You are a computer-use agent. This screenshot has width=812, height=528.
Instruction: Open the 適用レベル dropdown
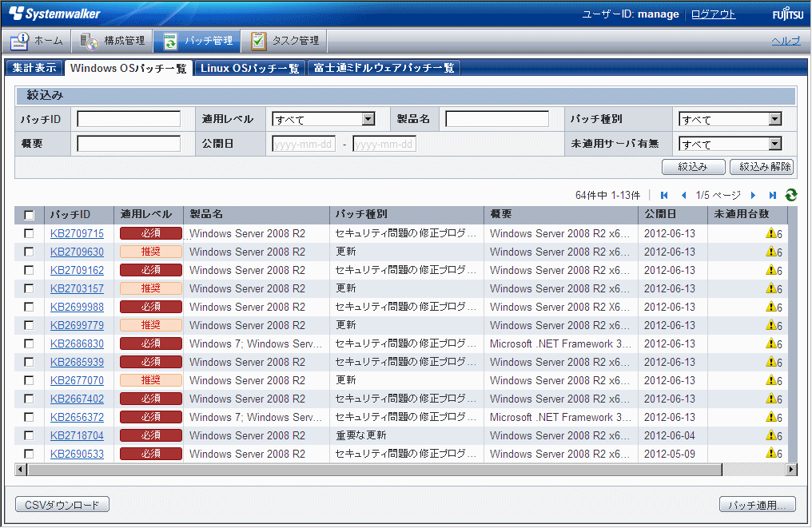323,120
